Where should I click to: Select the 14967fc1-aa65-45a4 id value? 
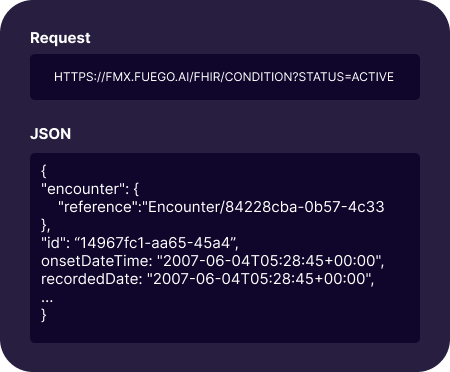[x=156, y=243]
